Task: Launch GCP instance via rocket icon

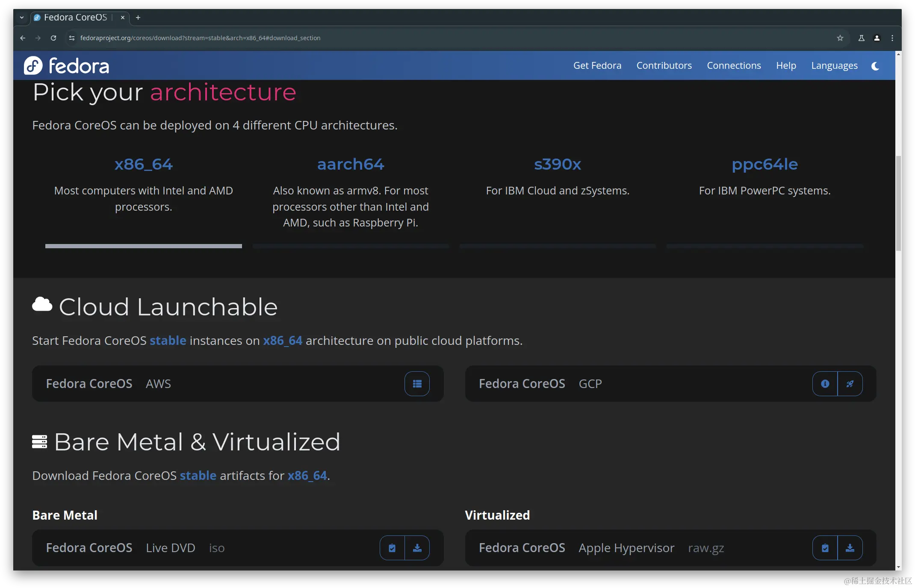Action: (x=850, y=384)
